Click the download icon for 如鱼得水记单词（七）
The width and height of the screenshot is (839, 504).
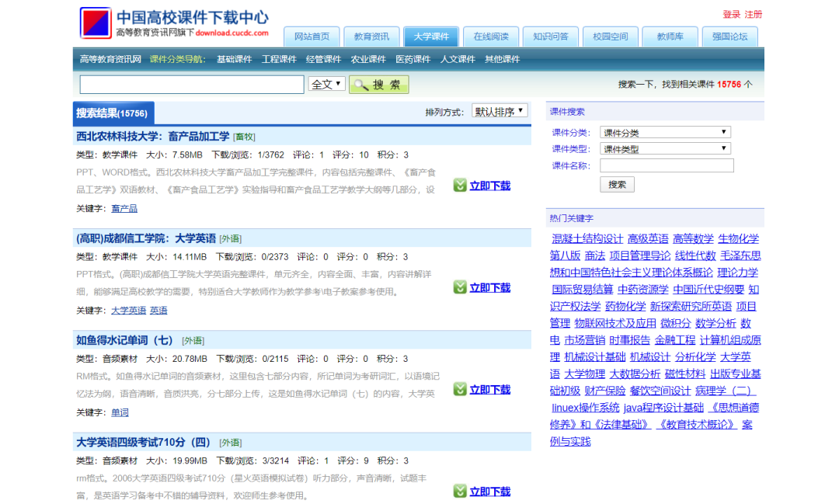tap(461, 390)
